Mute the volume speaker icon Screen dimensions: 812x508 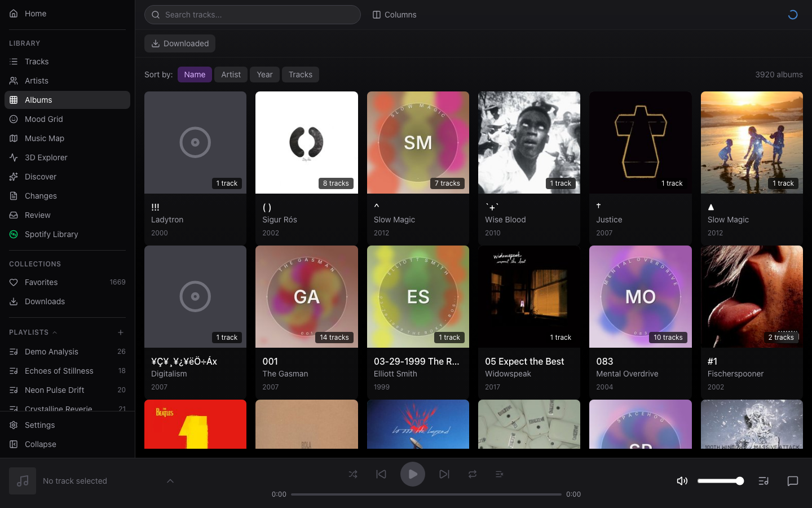click(682, 481)
